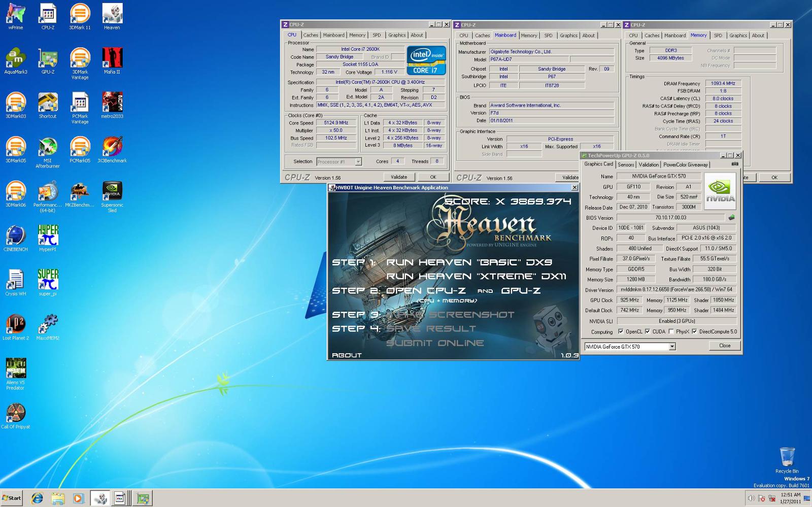Open the super_pi desktop shortcut
The width and height of the screenshot is (812, 507).
click(x=48, y=282)
